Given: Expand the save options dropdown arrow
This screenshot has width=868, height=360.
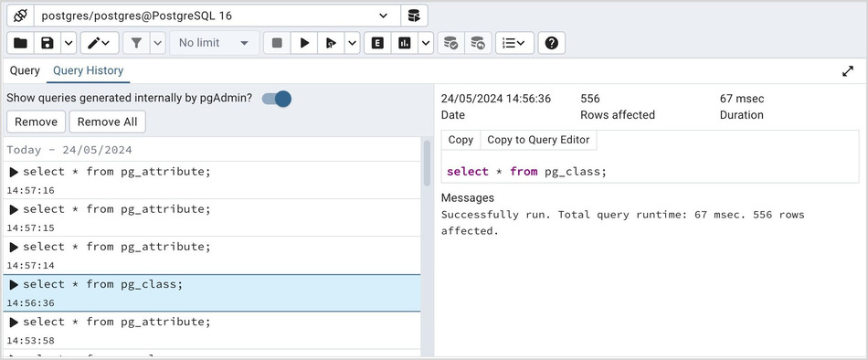Looking at the screenshot, I should pyautogui.click(x=69, y=43).
